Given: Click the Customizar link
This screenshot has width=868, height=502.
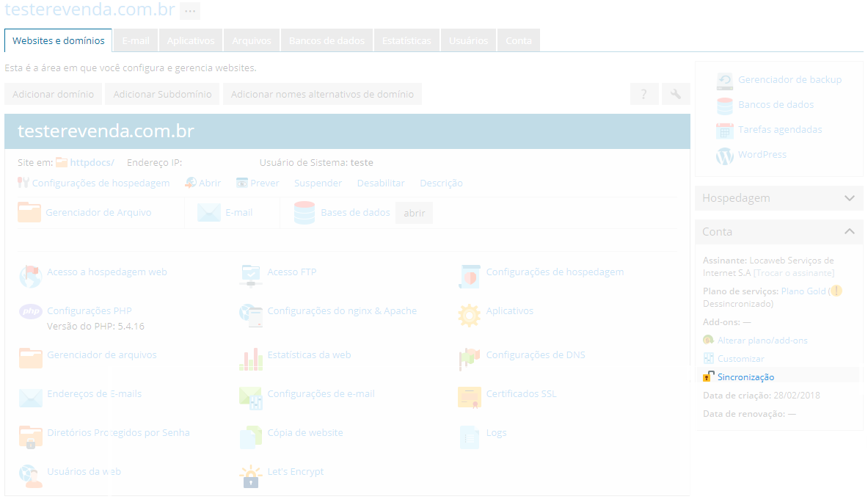Looking at the screenshot, I should [740, 359].
